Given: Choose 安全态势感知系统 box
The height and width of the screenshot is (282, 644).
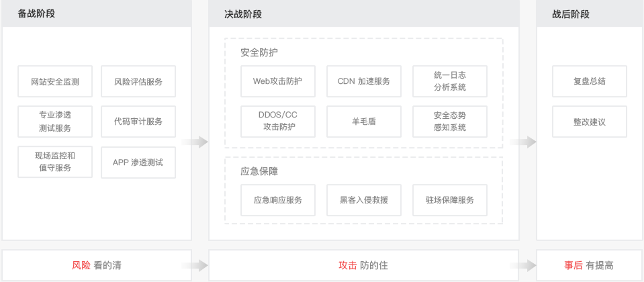Looking at the screenshot, I should coord(450,121).
